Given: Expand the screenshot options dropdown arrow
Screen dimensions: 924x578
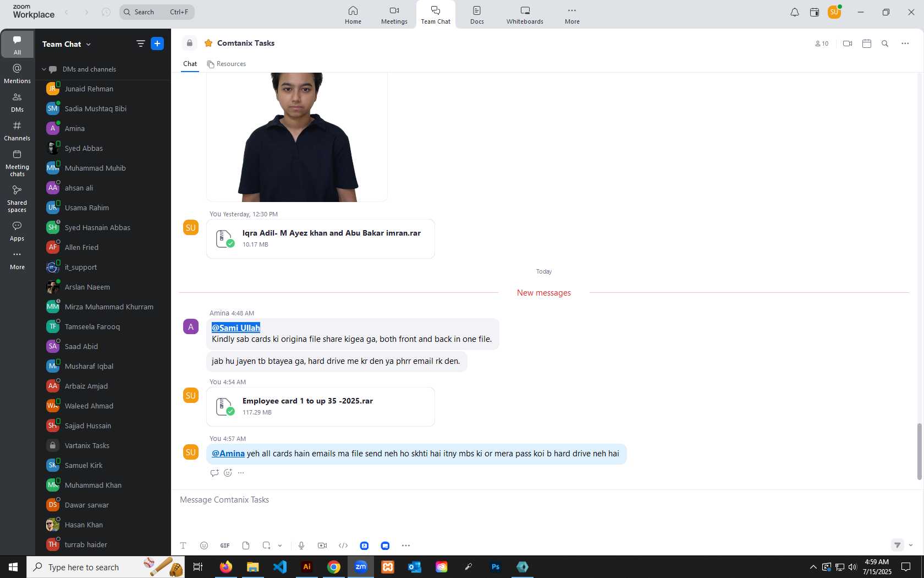Looking at the screenshot, I should [280, 546].
